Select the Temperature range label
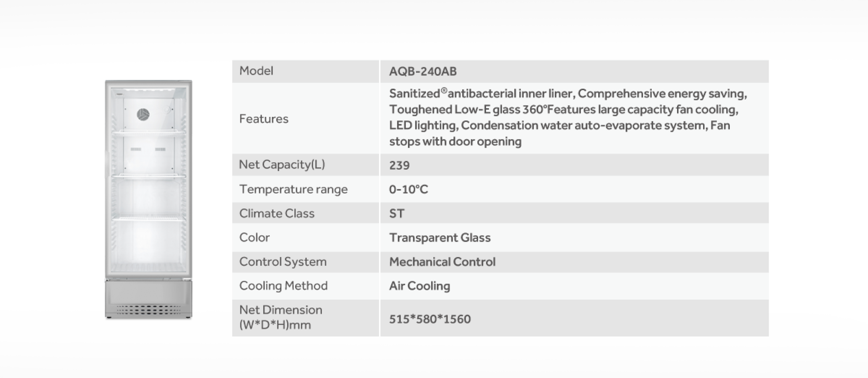Viewport: 868px width, 378px height. 293,189
